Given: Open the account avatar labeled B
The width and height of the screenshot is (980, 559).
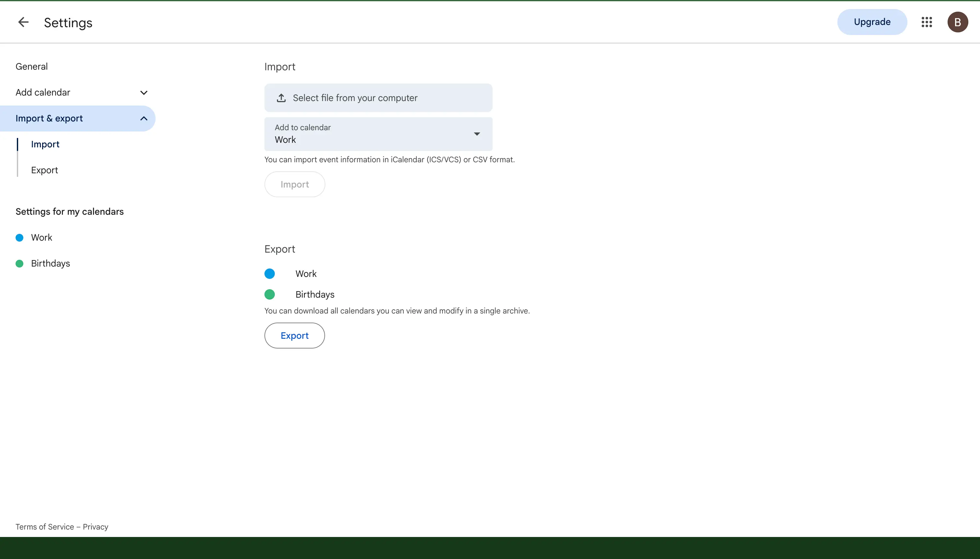Looking at the screenshot, I should [957, 22].
